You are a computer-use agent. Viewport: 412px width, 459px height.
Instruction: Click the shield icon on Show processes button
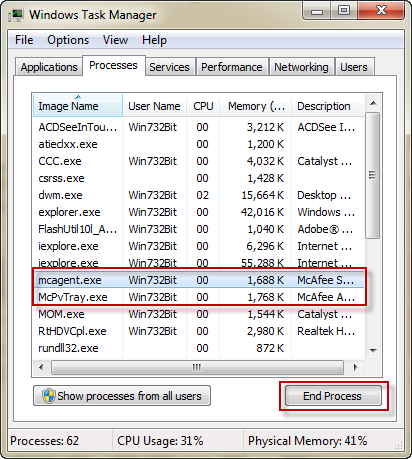[x=49, y=396]
